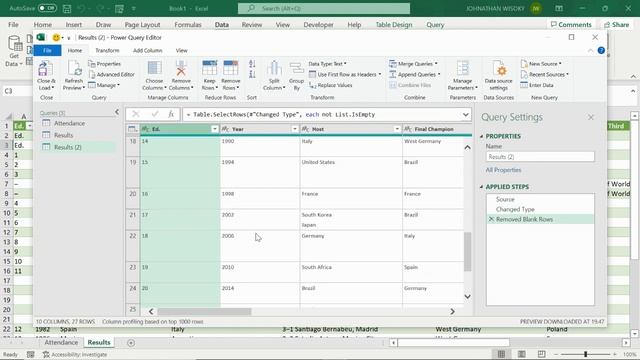Expand the formula bar
This screenshot has width=640, height=360.
click(x=465, y=115)
